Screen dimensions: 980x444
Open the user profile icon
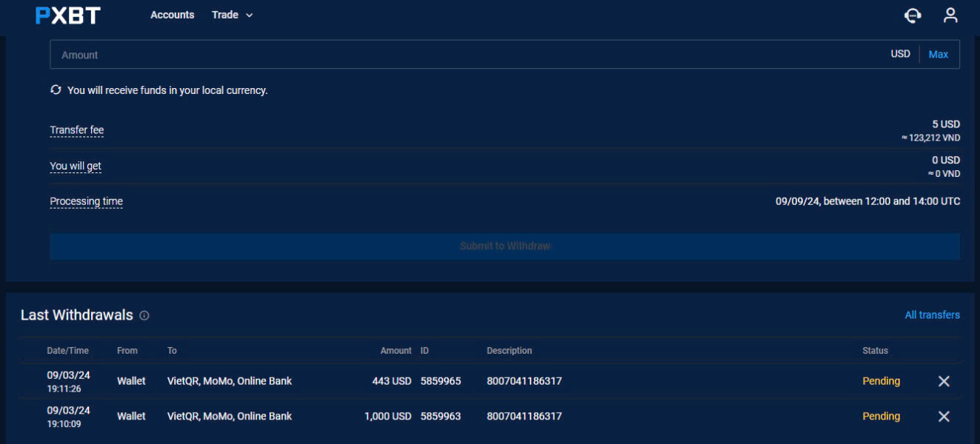(x=950, y=15)
